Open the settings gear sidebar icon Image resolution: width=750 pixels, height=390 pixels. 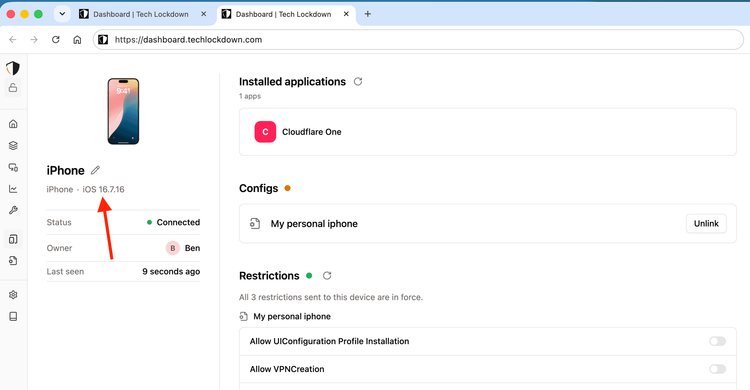tap(13, 295)
